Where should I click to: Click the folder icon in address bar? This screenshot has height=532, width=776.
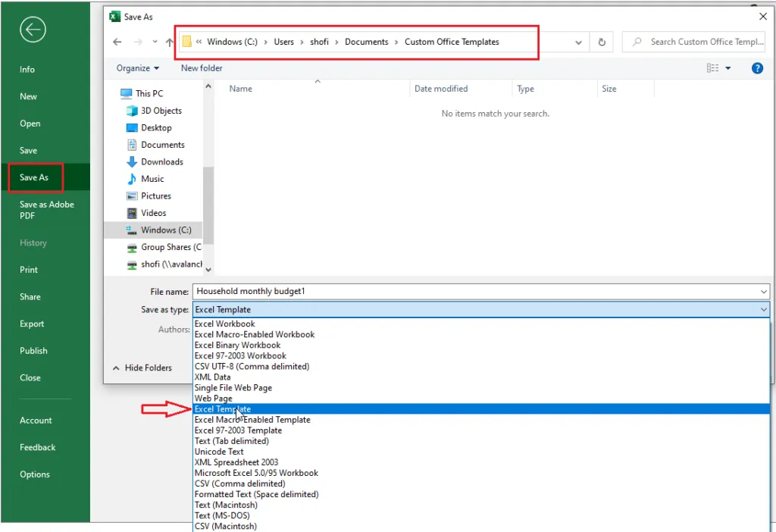(186, 42)
